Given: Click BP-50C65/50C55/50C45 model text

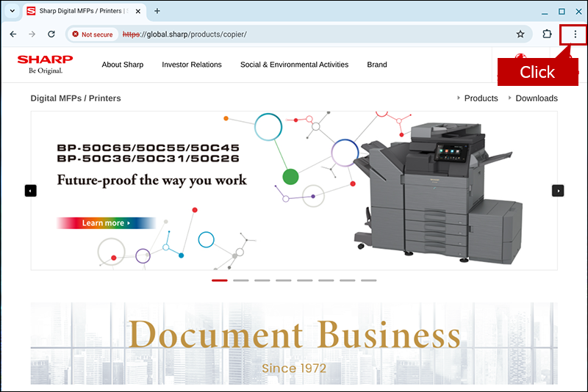Looking at the screenshot, I should pos(148,148).
